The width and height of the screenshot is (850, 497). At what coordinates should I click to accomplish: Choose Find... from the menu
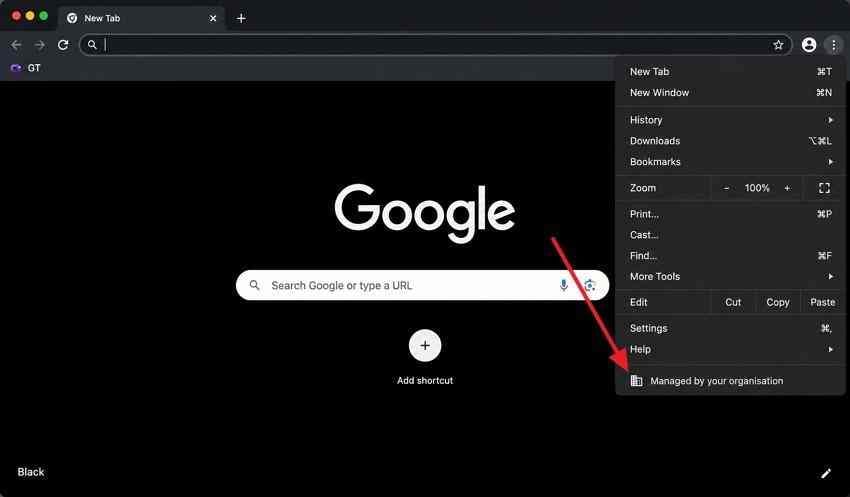(x=730, y=256)
